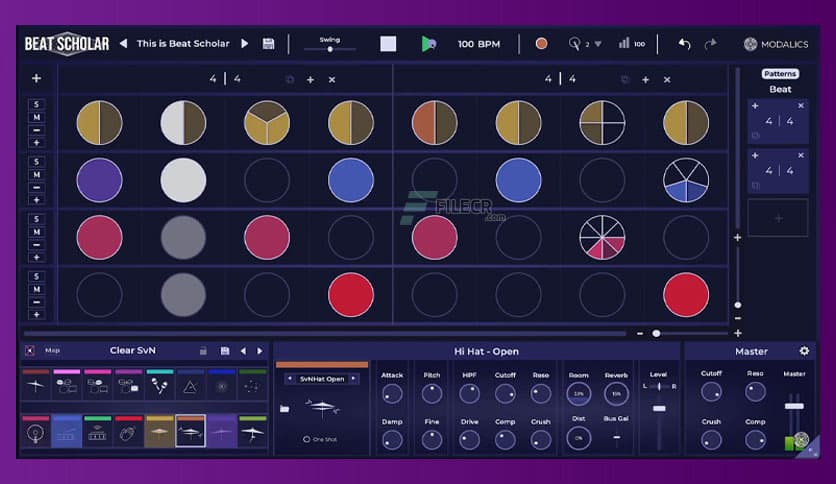Toggle the kit lock icon
This screenshot has height=484, width=836.
[x=203, y=351]
